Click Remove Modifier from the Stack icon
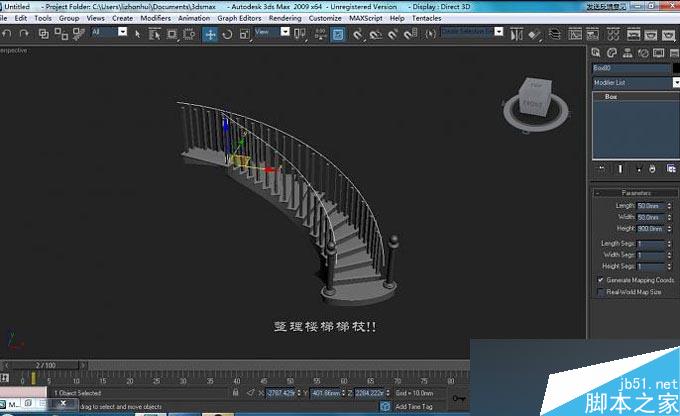Image resolution: width=680 pixels, height=416 pixels. pos(652,169)
